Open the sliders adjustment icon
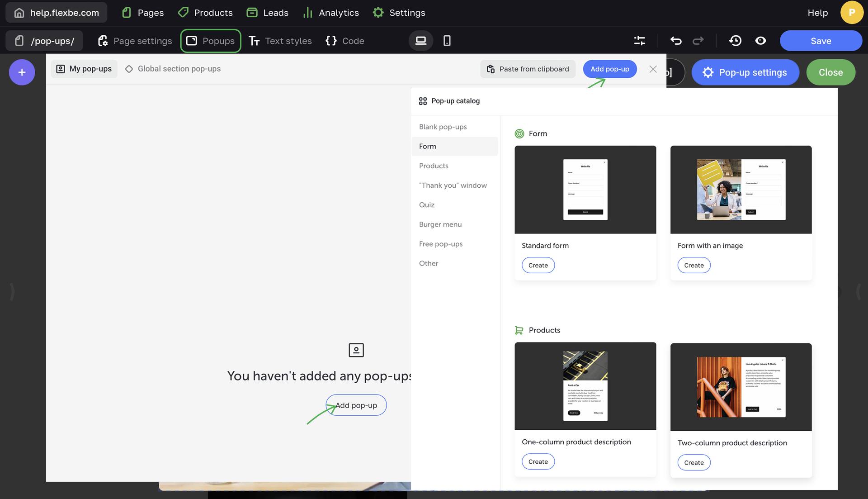Image resolution: width=868 pixels, height=499 pixels. click(639, 41)
